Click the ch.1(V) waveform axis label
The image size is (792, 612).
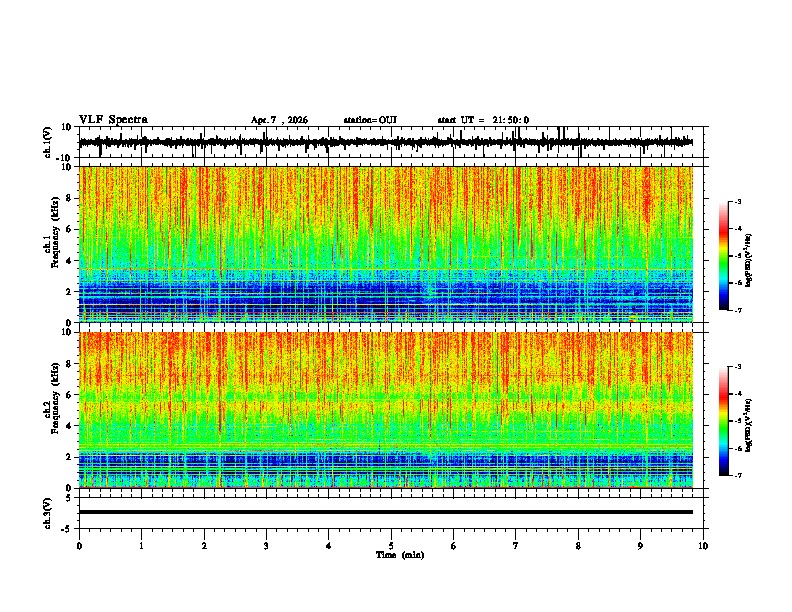click(x=47, y=142)
